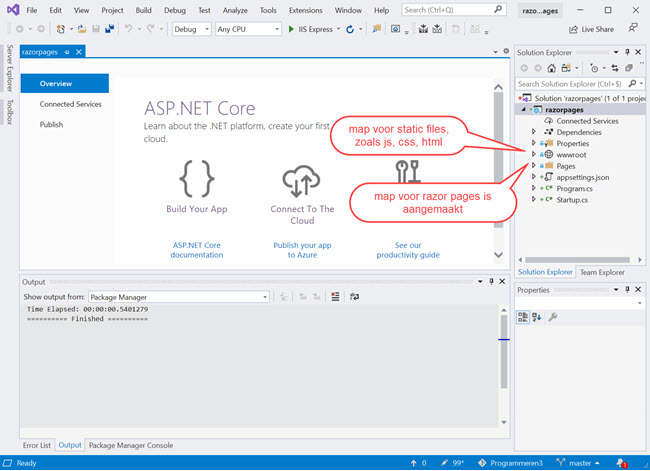650x471 pixels.
Task: Switch to the Team Explorer tab
Action: point(602,272)
